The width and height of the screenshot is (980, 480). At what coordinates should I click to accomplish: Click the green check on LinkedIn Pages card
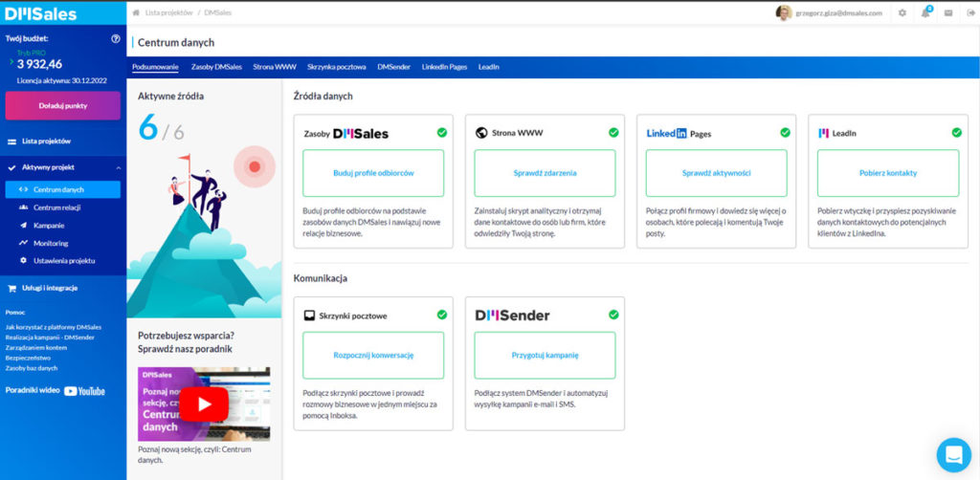point(785,132)
